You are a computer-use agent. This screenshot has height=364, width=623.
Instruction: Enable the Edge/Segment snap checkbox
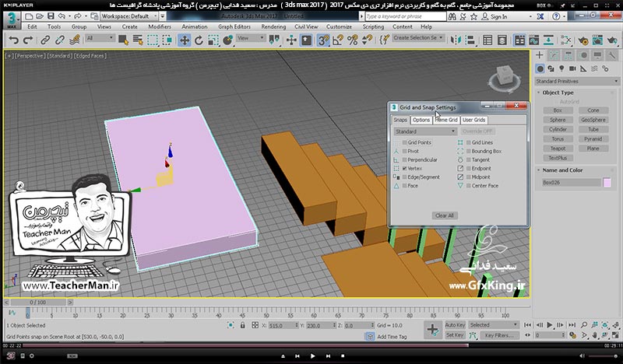404,177
